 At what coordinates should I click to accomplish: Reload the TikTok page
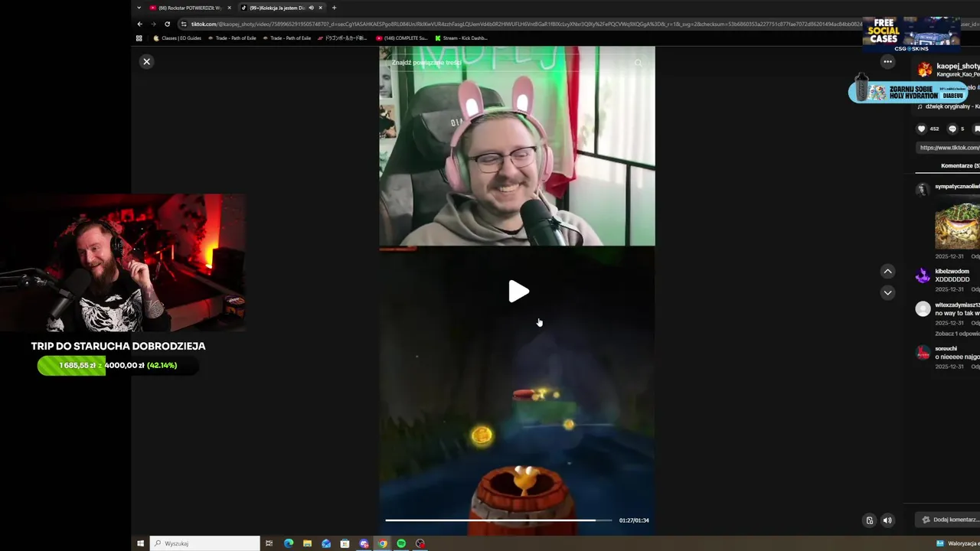pyautogui.click(x=167, y=24)
